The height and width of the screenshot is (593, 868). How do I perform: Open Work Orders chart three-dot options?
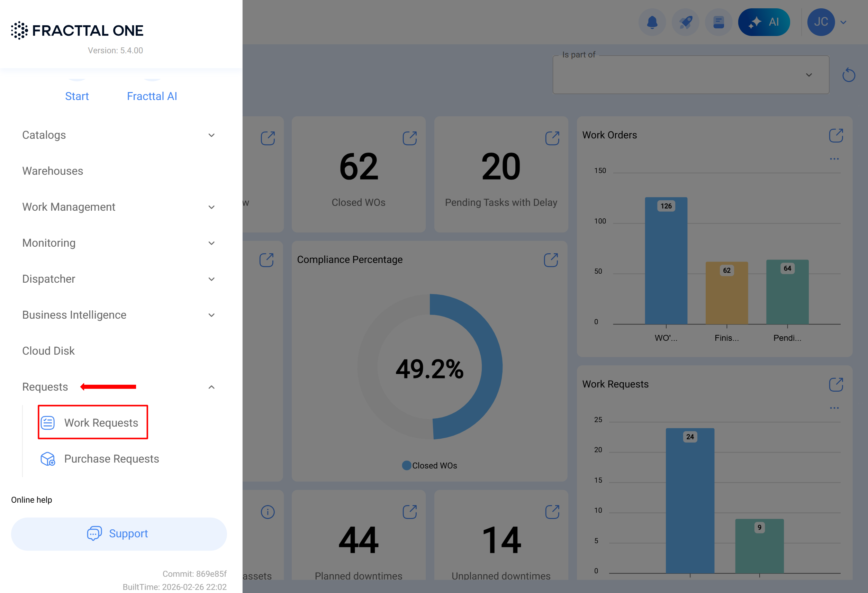[x=834, y=159]
